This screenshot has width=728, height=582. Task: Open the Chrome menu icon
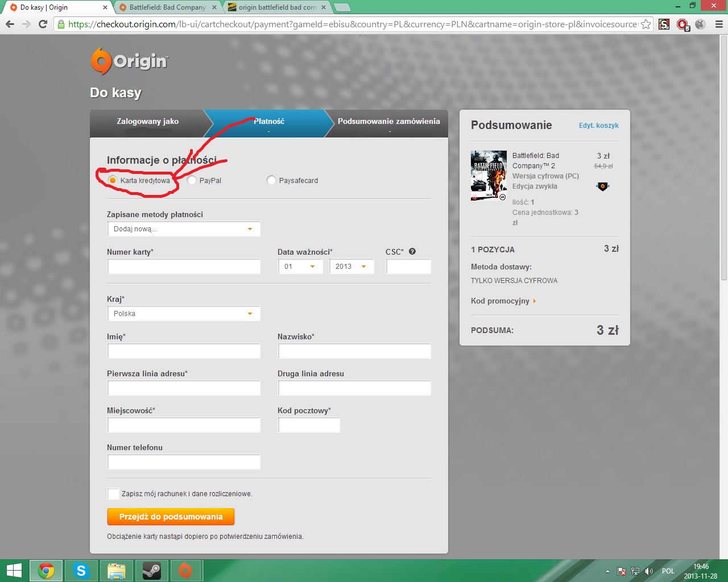[x=719, y=24]
